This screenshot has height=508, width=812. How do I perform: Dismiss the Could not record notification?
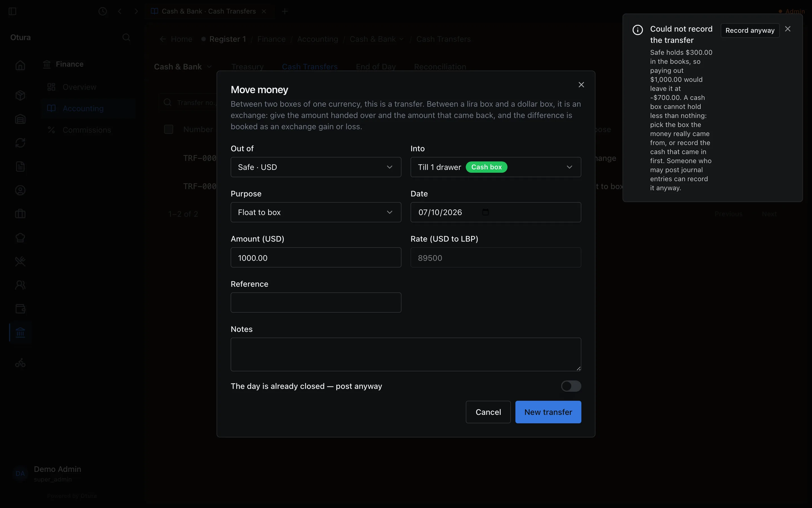pyautogui.click(x=787, y=29)
